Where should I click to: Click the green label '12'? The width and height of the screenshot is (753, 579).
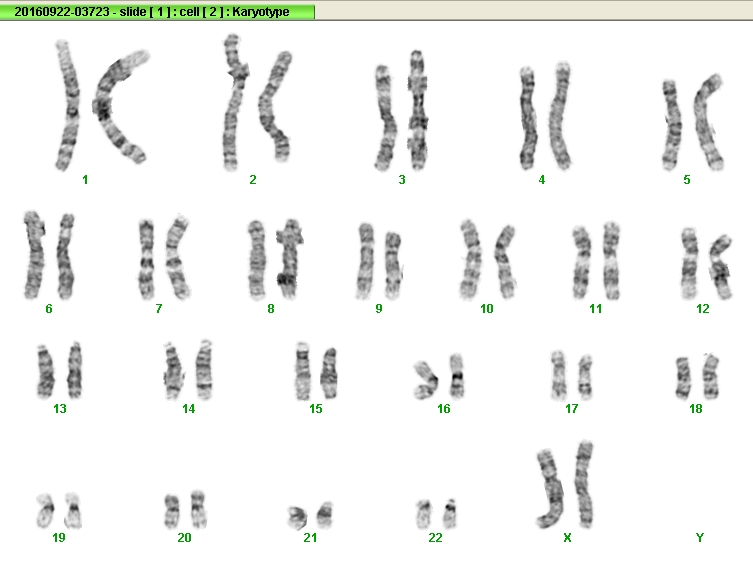[x=703, y=309]
